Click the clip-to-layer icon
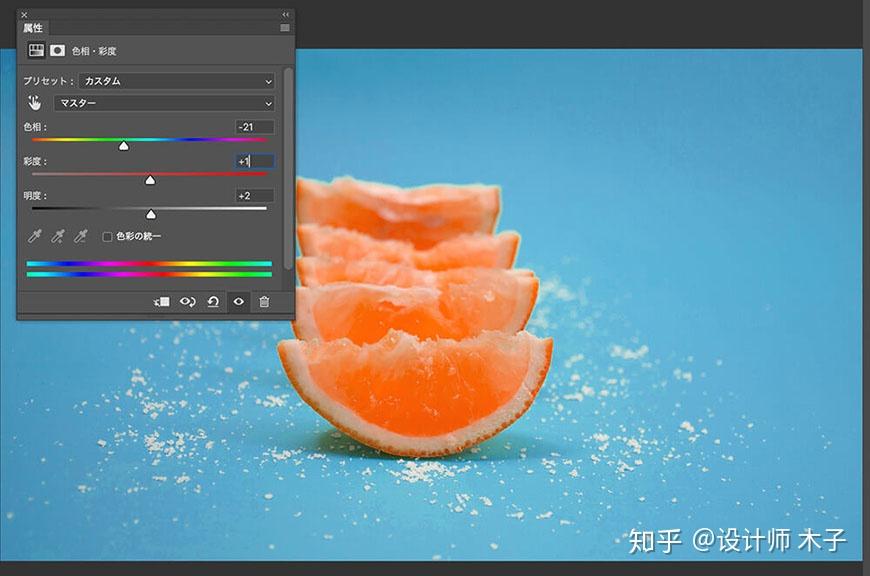This screenshot has height=576, width=870. point(161,302)
